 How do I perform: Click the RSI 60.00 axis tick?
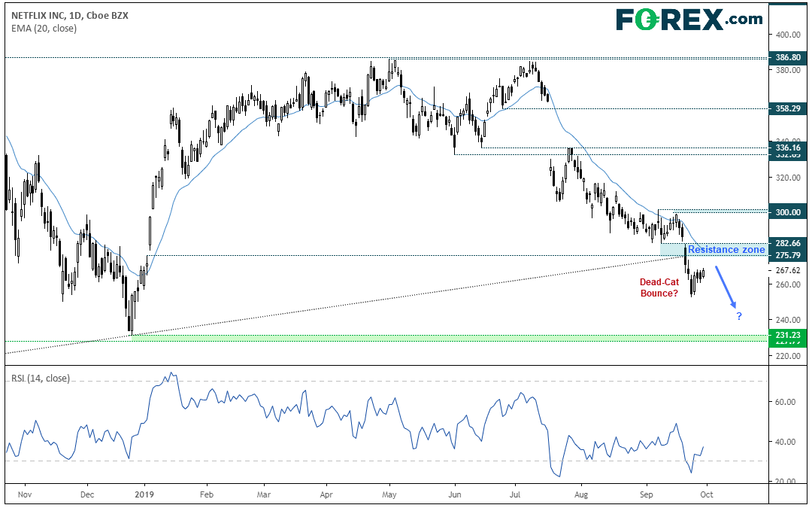(x=786, y=402)
